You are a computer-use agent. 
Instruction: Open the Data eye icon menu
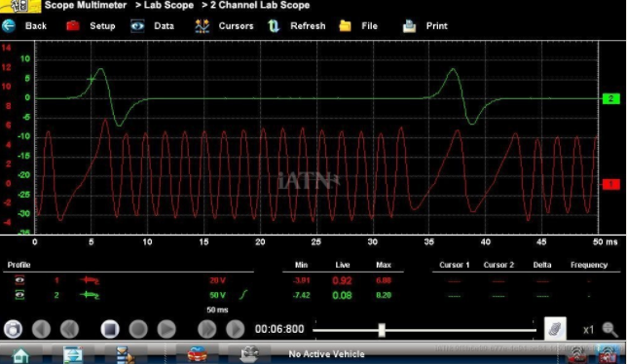137,26
